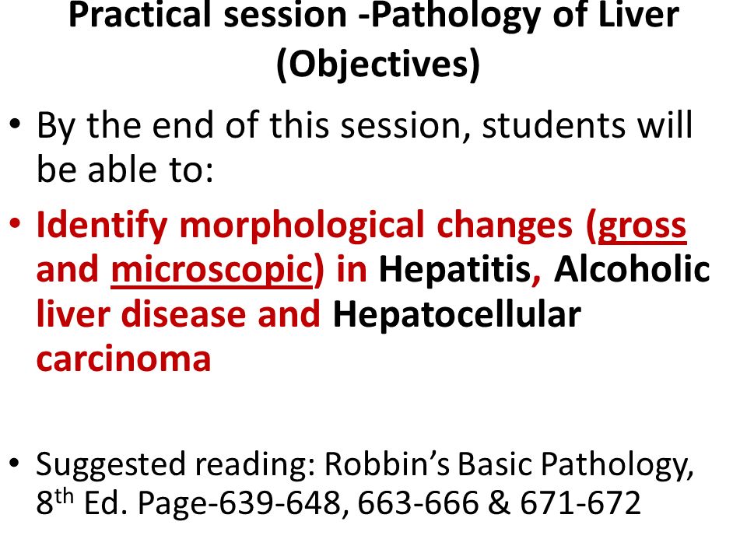Click the red bullet point marker
The image size is (747, 560).
click(15, 222)
